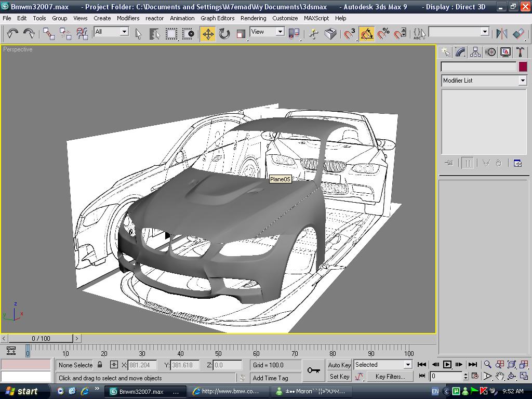Viewport: 532px width, 399px height.
Task: Toggle the Spinner Snap button
Action: point(400,34)
